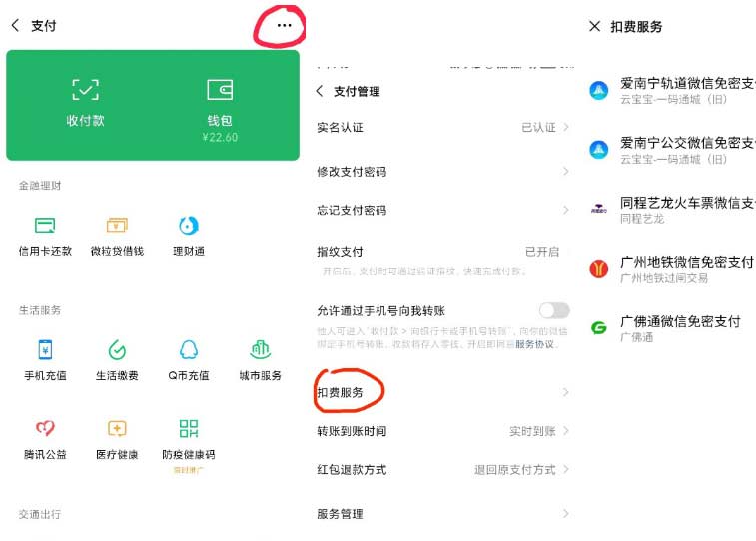Screen dimensions: 756x541
Task: Expand 转账到账时间 row chevron
Action: point(566,430)
